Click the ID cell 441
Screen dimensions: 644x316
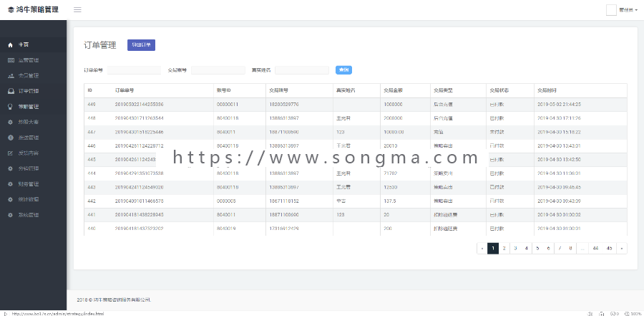[91, 215]
